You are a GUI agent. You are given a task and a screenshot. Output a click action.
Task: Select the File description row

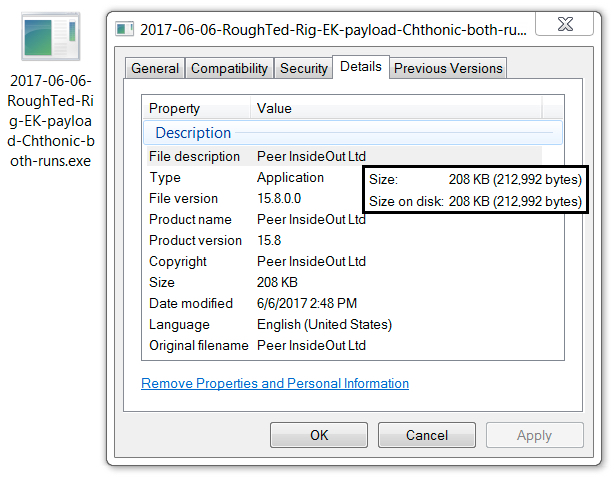click(345, 156)
